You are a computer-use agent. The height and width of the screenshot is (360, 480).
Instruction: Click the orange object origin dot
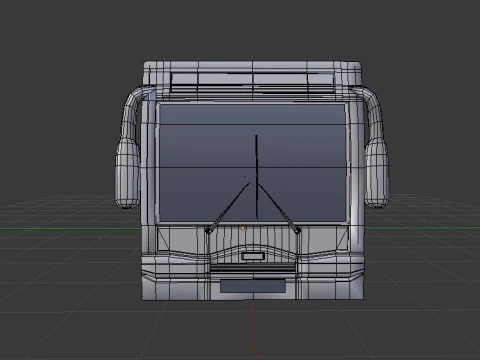(243, 228)
